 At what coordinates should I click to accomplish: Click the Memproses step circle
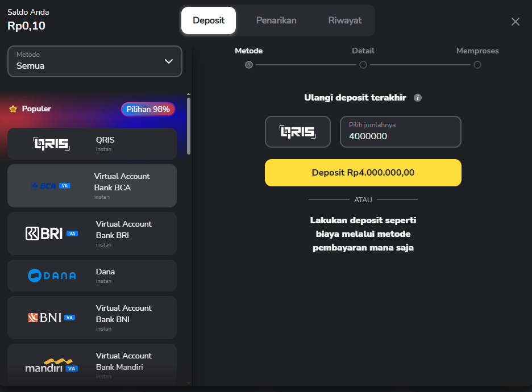point(477,65)
